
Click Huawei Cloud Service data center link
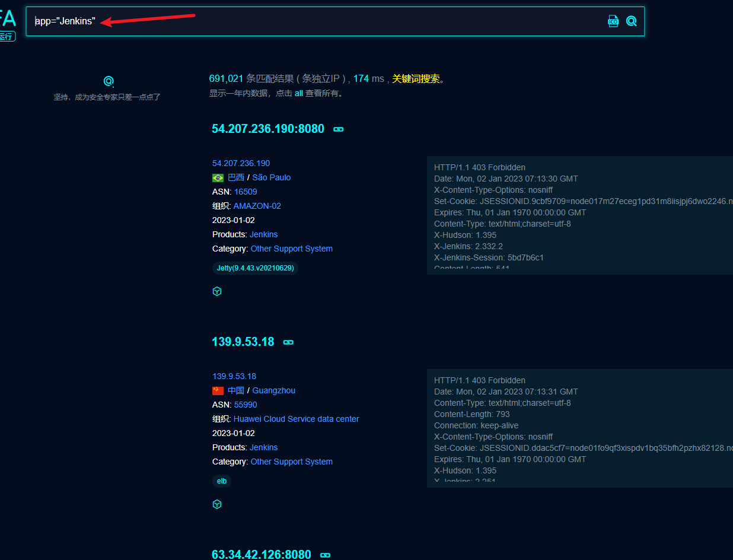(x=297, y=419)
